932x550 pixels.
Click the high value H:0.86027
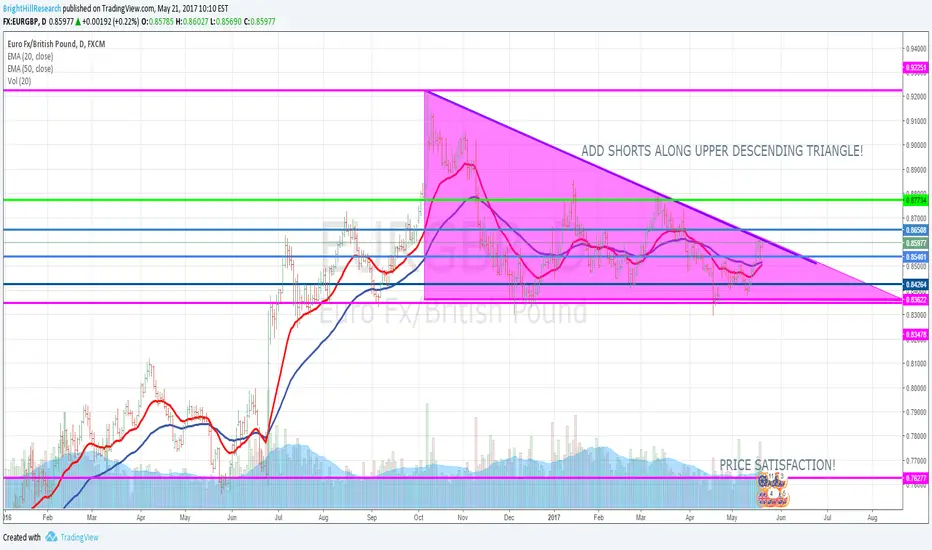(192, 22)
